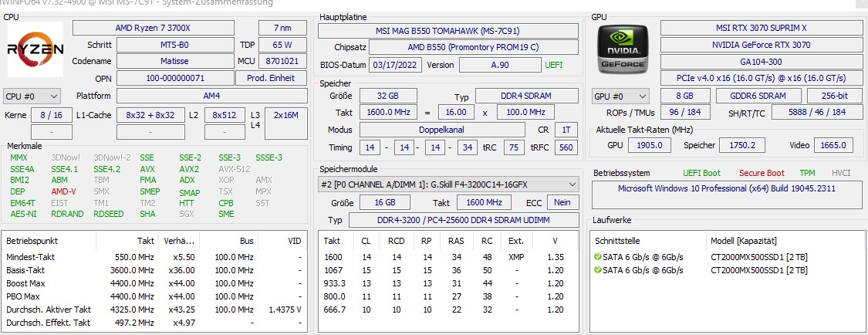The height and width of the screenshot is (335, 868).
Task: Select the Speicher clock value 1750.2
Action: click(741, 145)
